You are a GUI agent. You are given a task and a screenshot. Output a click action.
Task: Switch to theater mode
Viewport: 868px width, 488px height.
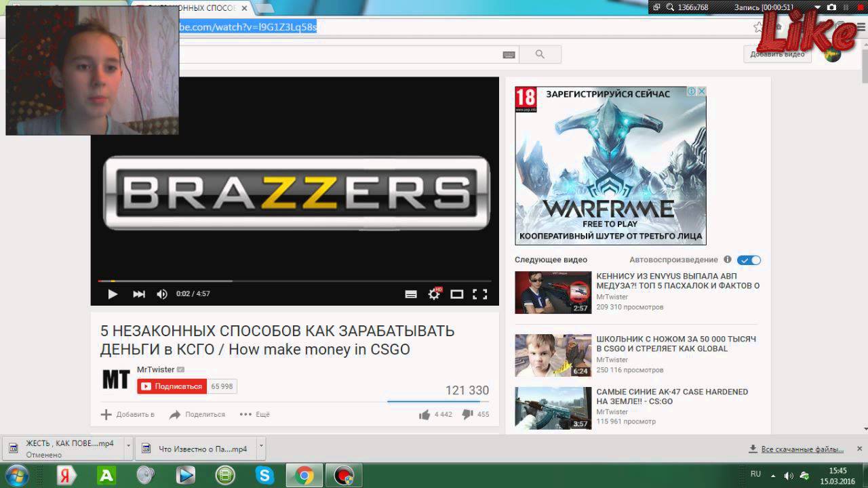click(x=457, y=294)
